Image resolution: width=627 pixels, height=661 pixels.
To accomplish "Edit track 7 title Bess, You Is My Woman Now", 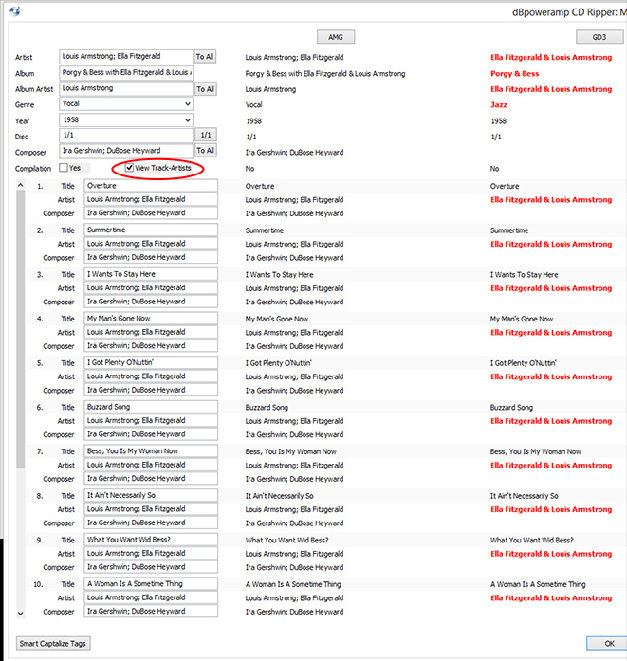I will (x=151, y=451).
